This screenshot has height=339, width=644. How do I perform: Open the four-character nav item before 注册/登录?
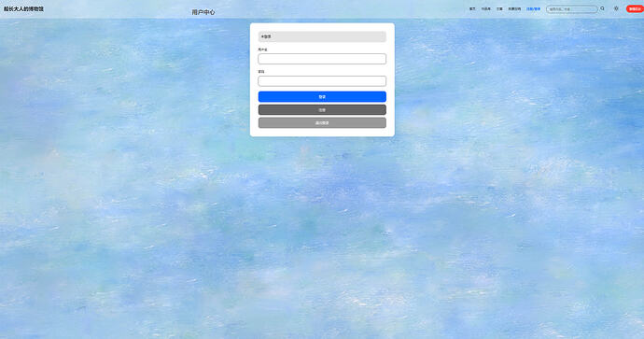(x=514, y=8)
